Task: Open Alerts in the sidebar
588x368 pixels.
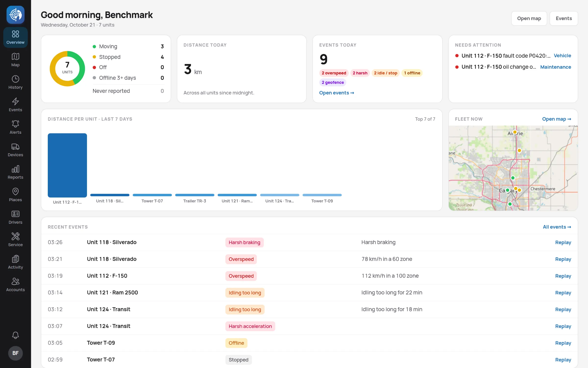Action: pyautogui.click(x=15, y=127)
